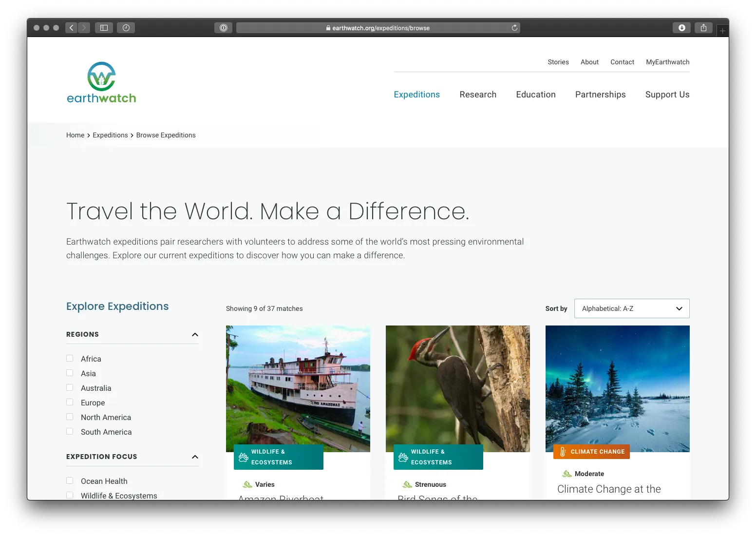This screenshot has height=536, width=756.
Task: Click the boot icon beside Strenuous
Action: 407,484
